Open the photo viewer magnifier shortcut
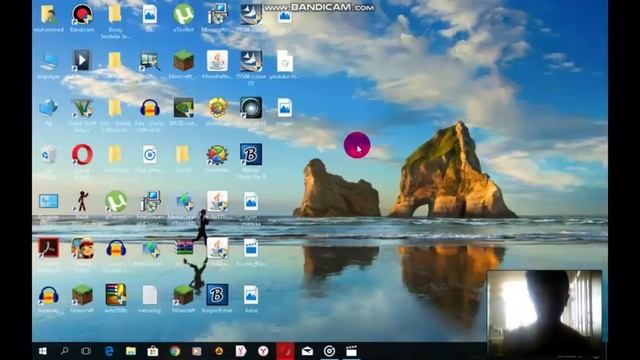The height and width of the screenshot is (360, 640). [x=149, y=61]
